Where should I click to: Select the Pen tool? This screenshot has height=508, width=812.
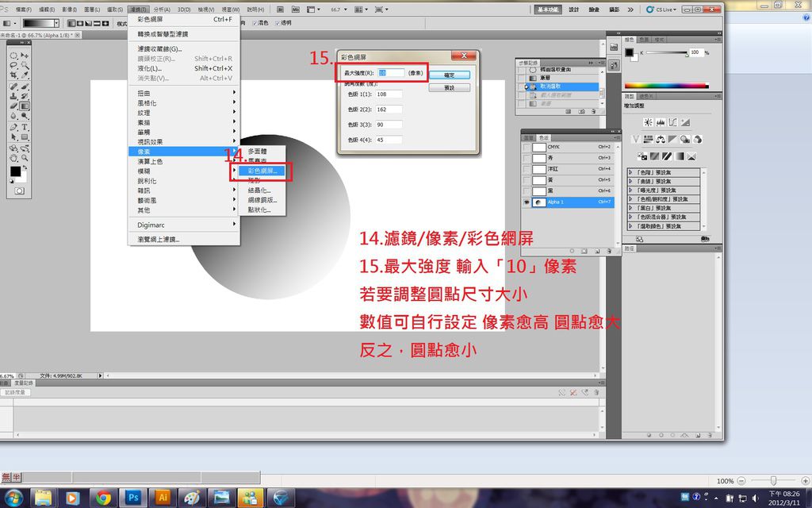click(13, 126)
